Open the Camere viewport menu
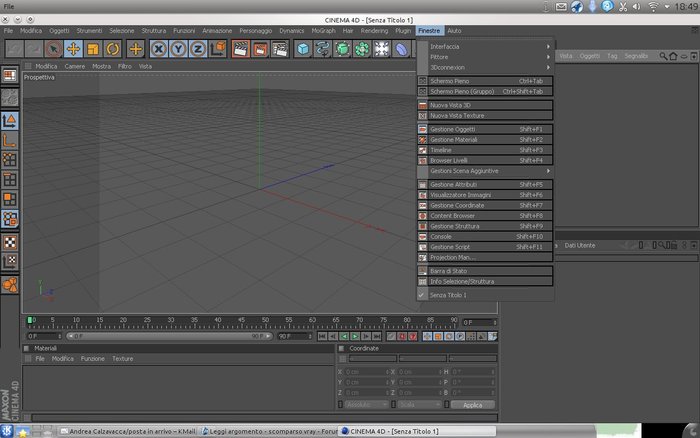700x438 pixels. click(x=75, y=66)
